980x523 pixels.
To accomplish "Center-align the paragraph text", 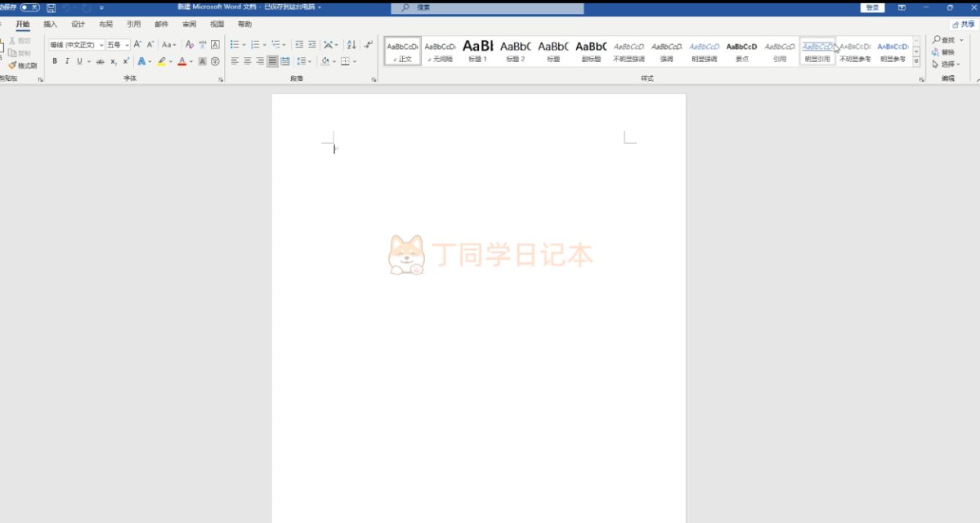I will [247, 61].
